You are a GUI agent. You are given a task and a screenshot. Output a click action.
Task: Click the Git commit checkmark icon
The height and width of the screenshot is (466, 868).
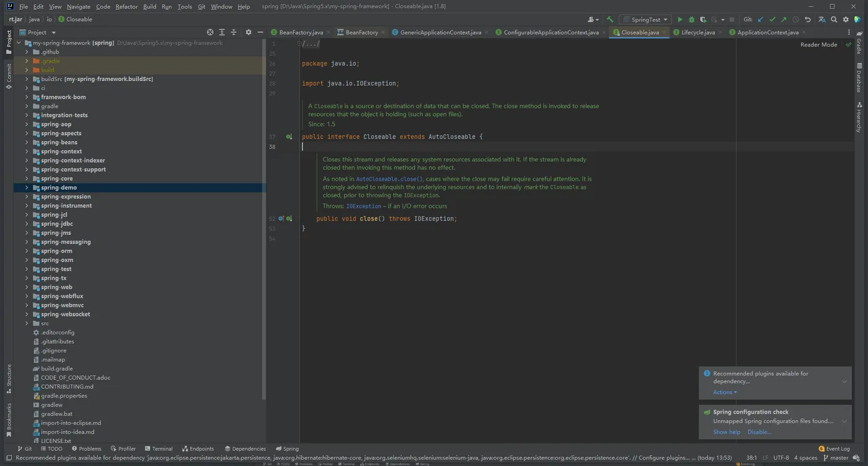pyautogui.click(x=773, y=20)
